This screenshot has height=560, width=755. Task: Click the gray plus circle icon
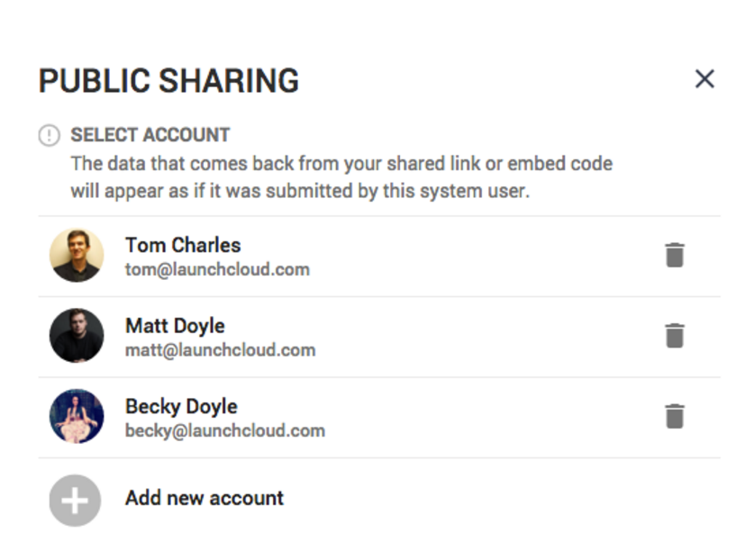[x=75, y=501]
